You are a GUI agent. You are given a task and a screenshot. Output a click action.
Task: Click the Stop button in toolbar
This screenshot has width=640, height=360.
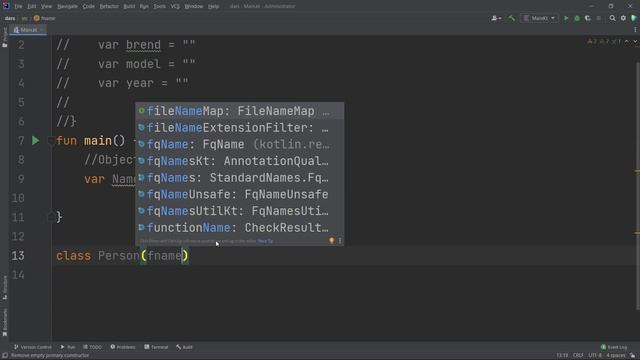(599, 18)
